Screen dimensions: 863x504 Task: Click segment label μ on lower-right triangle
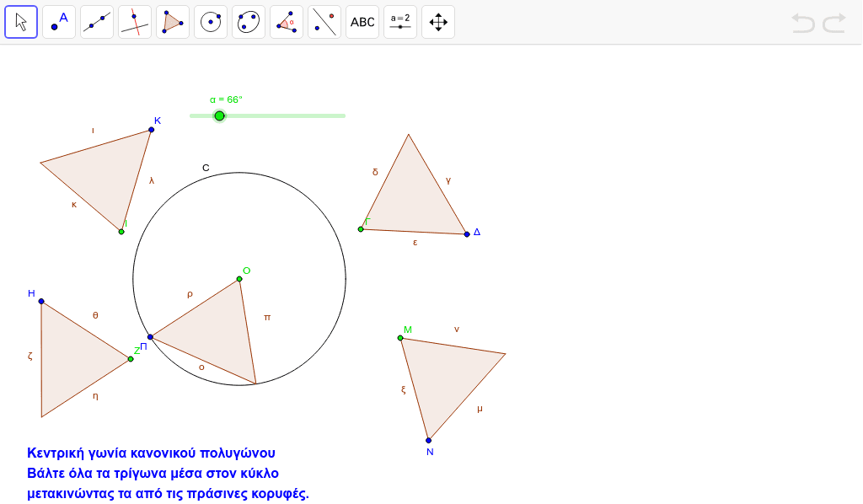(480, 409)
